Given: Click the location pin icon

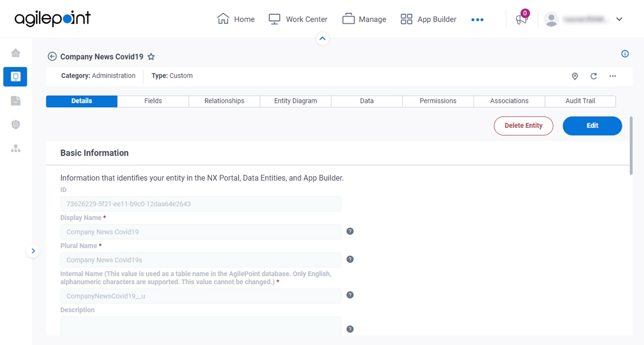Looking at the screenshot, I should pyautogui.click(x=575, y=76).
